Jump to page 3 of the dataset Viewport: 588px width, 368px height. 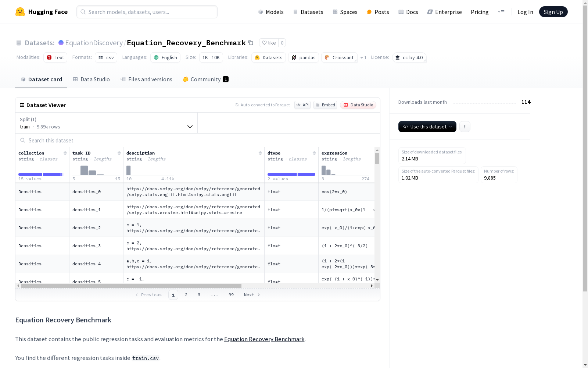(199, 295)
